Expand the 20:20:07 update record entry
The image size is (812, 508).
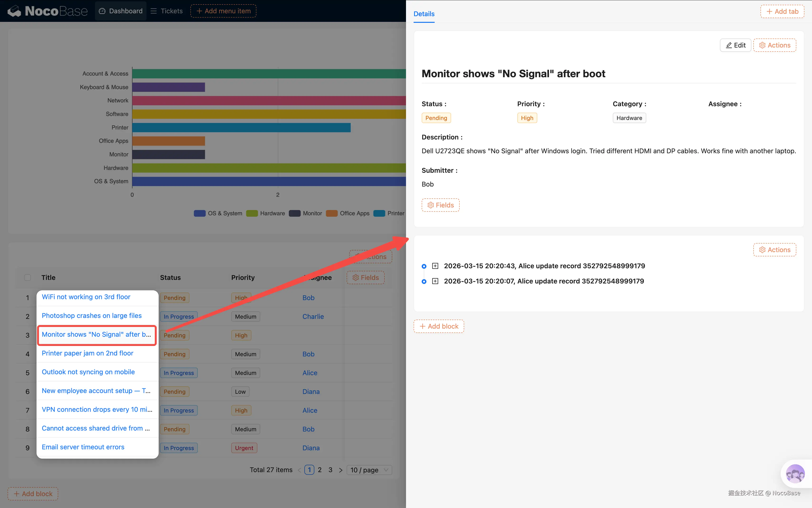[435, 281]
